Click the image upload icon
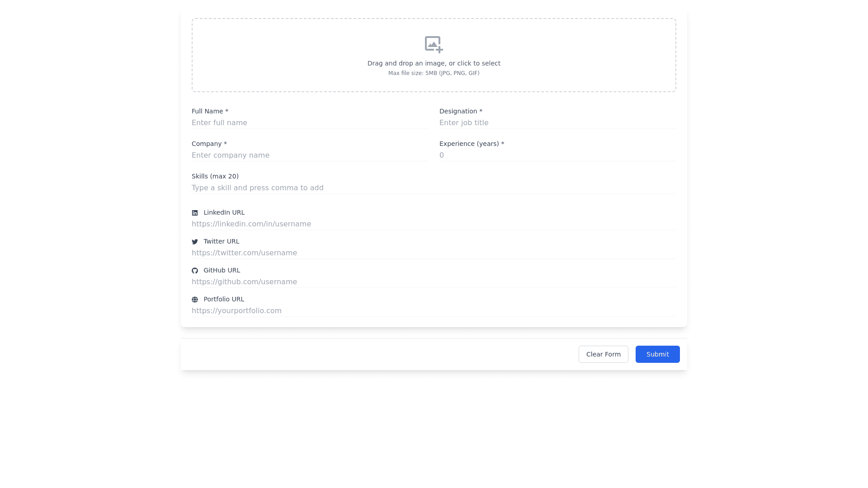 434,44
